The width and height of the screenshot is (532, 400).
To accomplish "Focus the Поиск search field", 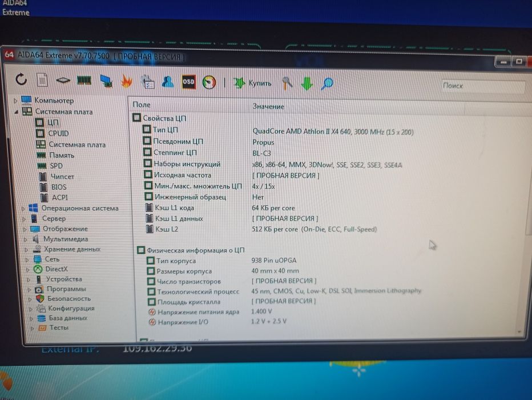I will coord(483,86).
